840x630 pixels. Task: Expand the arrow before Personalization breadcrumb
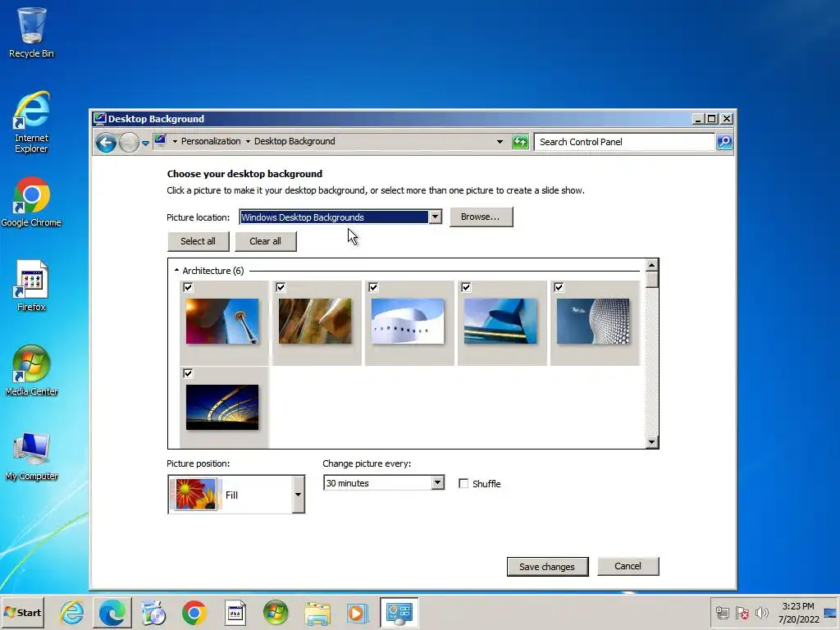tap(175, 141)
